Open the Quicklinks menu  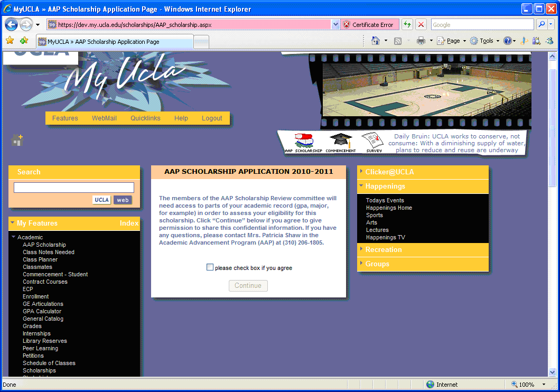click(x=145, y=118)
